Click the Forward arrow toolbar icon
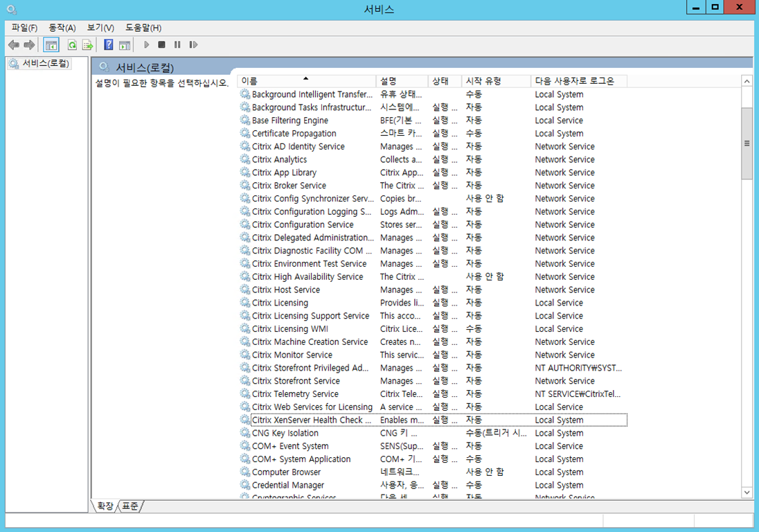The width and height of the screenshot is (759, 532). tap(30, 45)
